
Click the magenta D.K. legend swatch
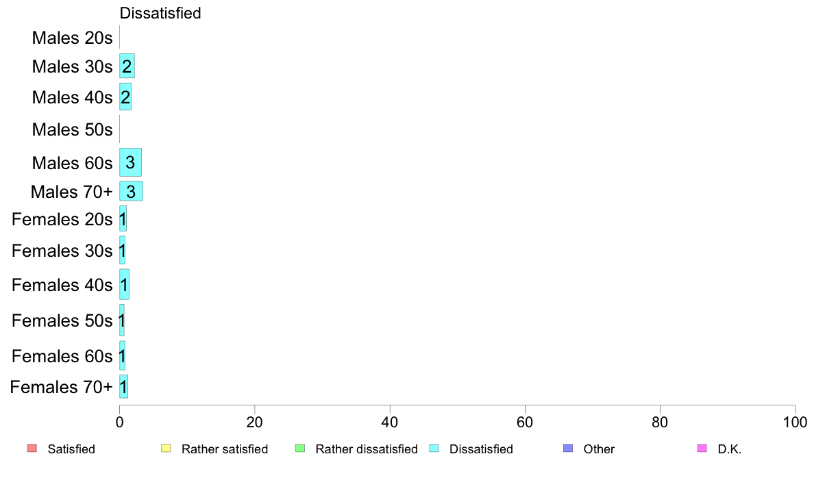(702, 448)
